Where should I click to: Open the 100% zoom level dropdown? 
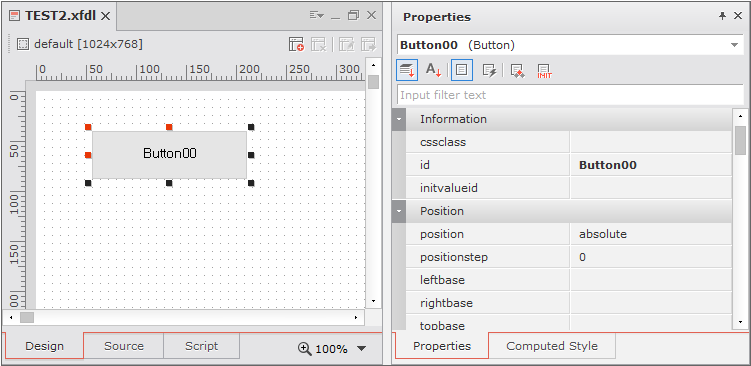pos(362,349)
